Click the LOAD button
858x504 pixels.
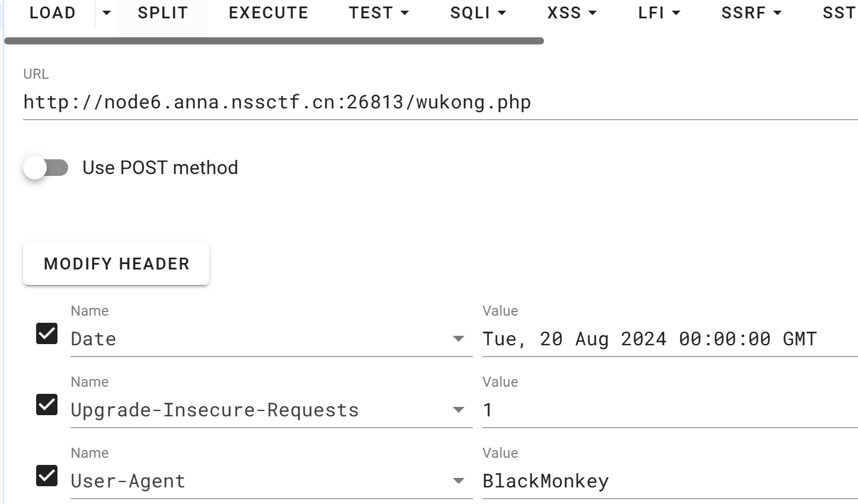click(52, 13)
